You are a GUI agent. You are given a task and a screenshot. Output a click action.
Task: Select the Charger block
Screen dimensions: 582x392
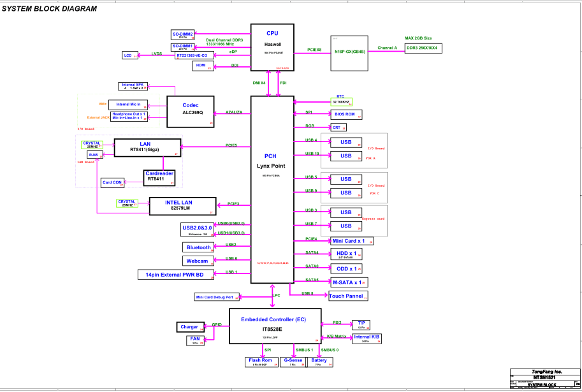point(191,327)
